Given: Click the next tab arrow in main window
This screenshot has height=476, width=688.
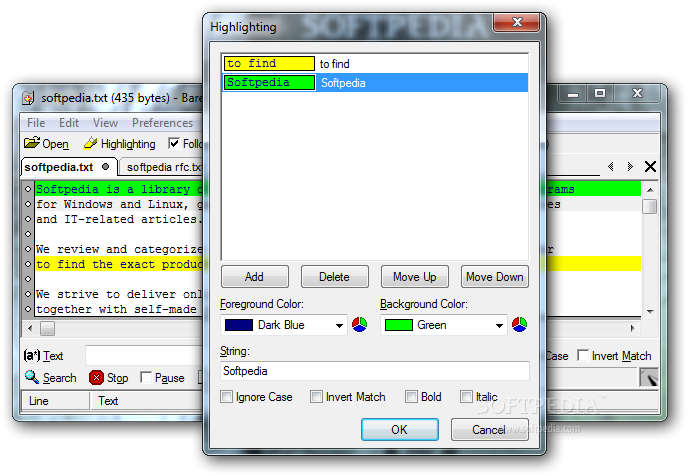Looking at the screenshot, I should 631,167.
